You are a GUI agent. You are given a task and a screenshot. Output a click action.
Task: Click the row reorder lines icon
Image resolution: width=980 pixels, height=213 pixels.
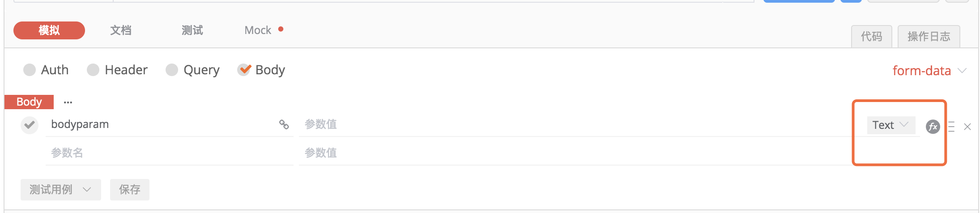pyautogui.click(x=951, y=127)
